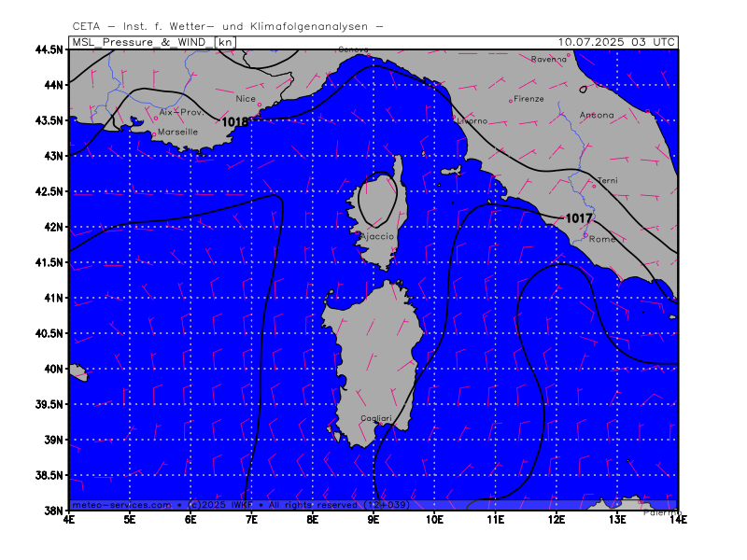Click the 39N latitude axis label
Image resolution: width=747 pixels, height=560 pixels.
pos(53,440)
